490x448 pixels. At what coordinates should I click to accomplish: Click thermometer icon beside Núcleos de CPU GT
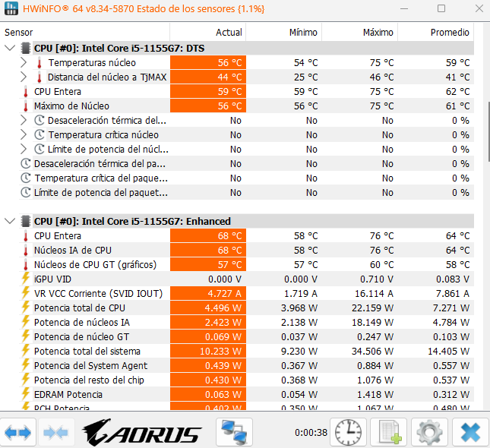pos(26,264)
